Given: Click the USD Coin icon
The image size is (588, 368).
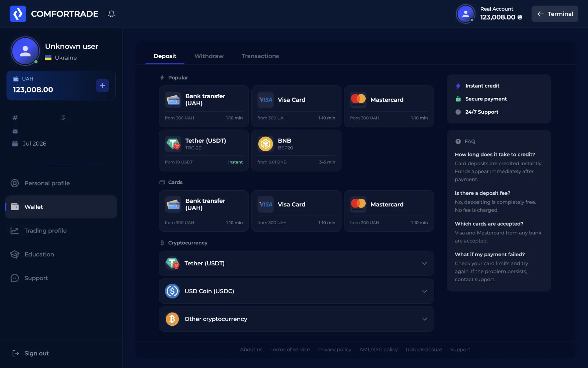Looking at the screenshot, I should [x=172, y=291].
